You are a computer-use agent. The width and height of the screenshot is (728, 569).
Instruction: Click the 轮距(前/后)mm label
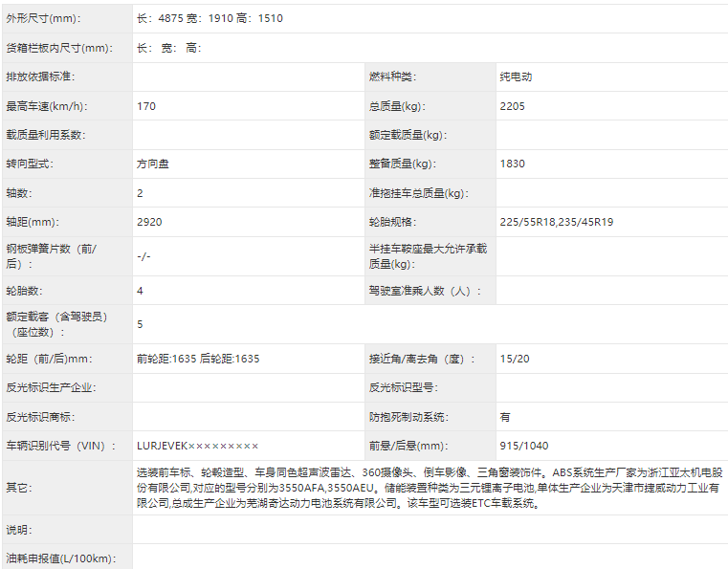coord(49,359)
